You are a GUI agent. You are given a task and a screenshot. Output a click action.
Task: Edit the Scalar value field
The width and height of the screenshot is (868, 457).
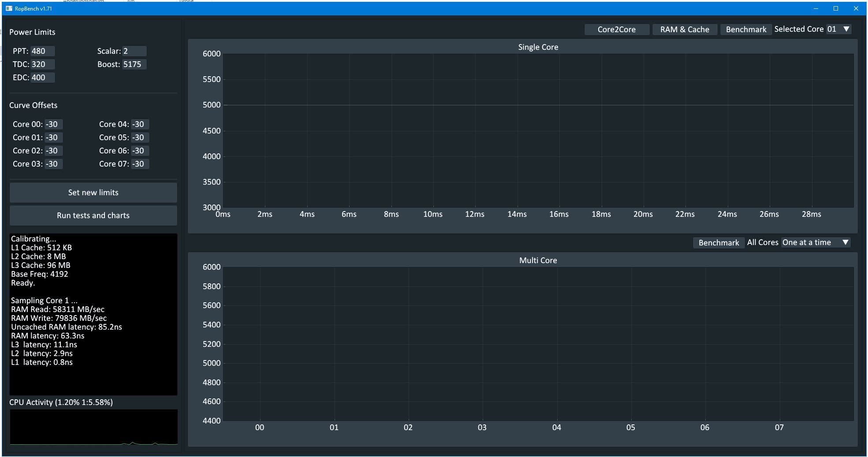pyautogui.click(x=134, y=51)
